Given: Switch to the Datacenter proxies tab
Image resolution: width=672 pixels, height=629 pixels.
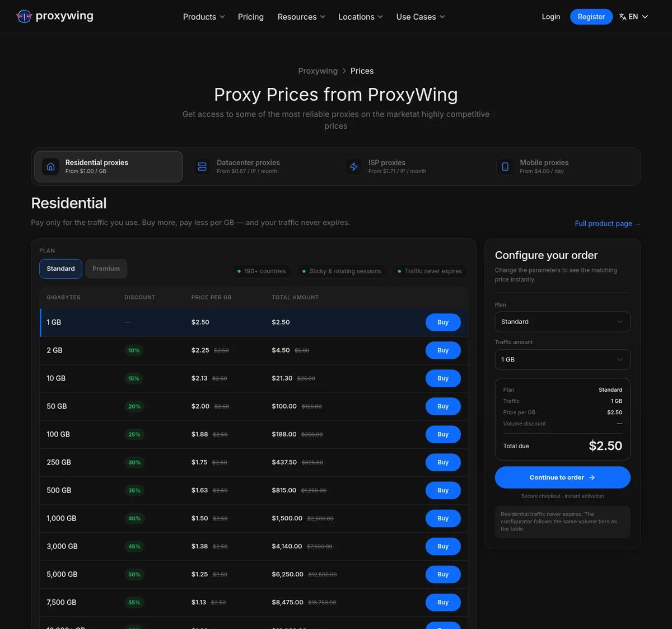Looking at the screenshot, I should click(x=260, y=167).
